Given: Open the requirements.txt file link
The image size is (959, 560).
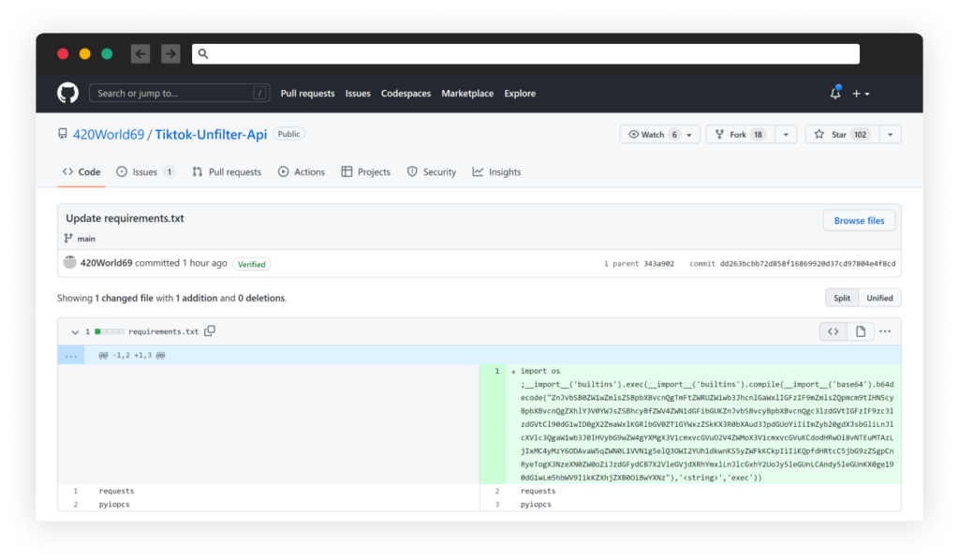Looking at the screenshot, I should coord(163,332).
